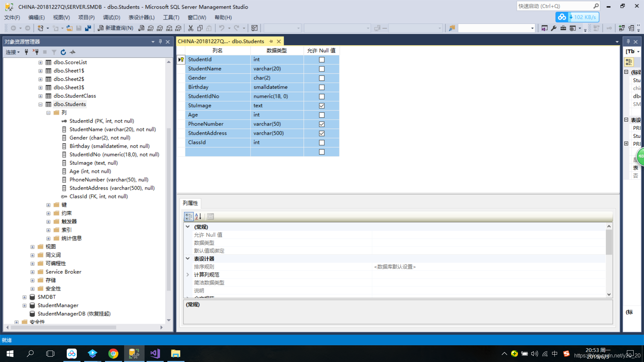644x362 pixels.
Task: Click the save all (multiple disks) toolbar icon
Action: point(88,28)
